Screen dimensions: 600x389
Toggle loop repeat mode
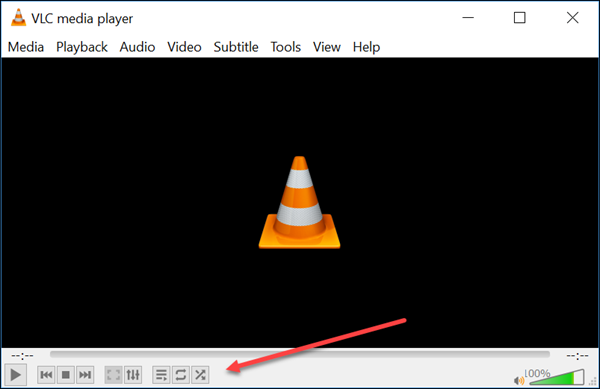tap(181, 375)
